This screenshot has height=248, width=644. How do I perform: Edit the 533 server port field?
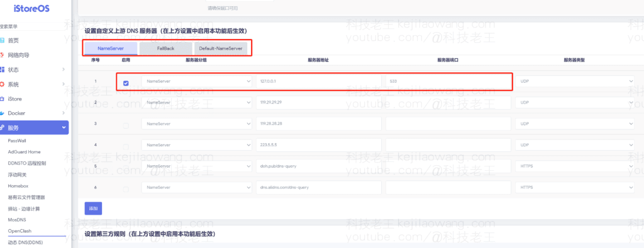pyautogui.click(x=448, y=81)
